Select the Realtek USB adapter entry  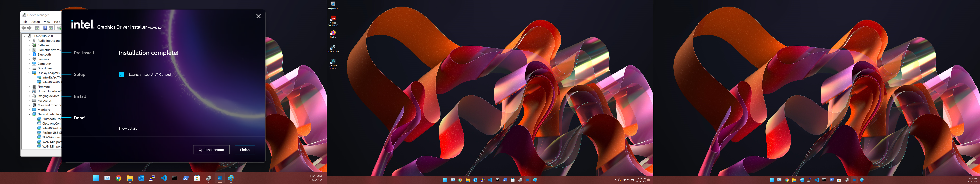[49, 133]
